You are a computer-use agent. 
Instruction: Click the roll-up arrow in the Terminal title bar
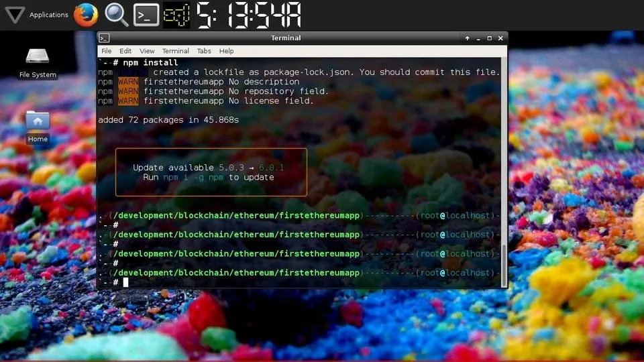(467, 38)
